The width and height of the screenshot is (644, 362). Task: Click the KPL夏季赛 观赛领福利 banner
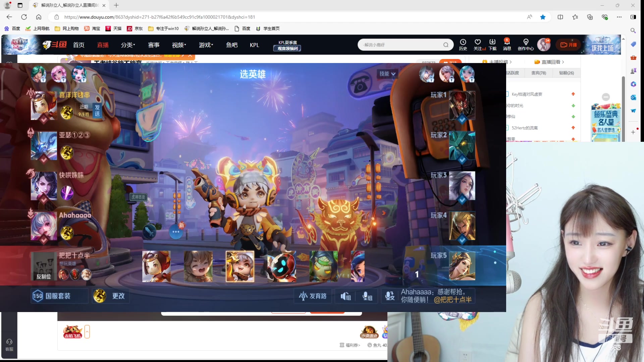(x=287, y=45)
